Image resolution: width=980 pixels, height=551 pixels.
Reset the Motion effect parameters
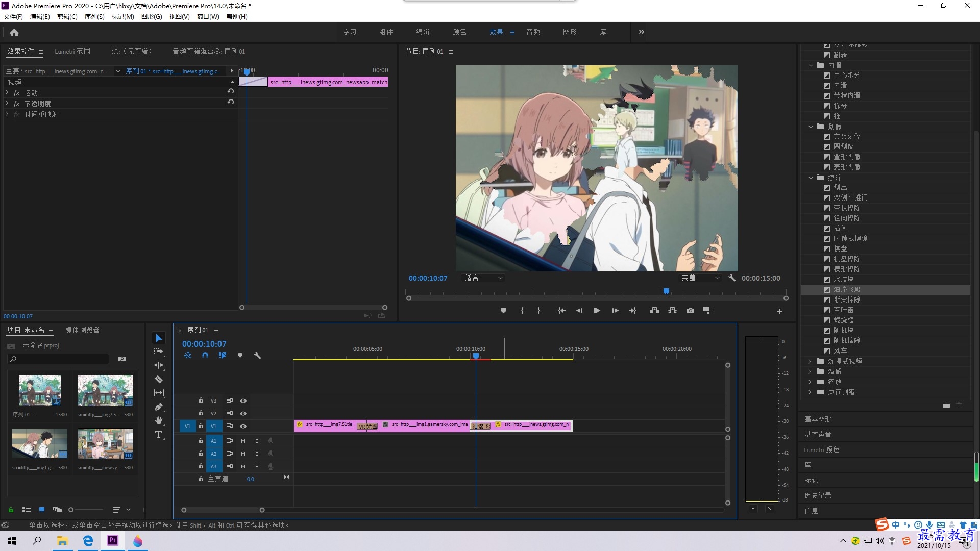[231, 92]
